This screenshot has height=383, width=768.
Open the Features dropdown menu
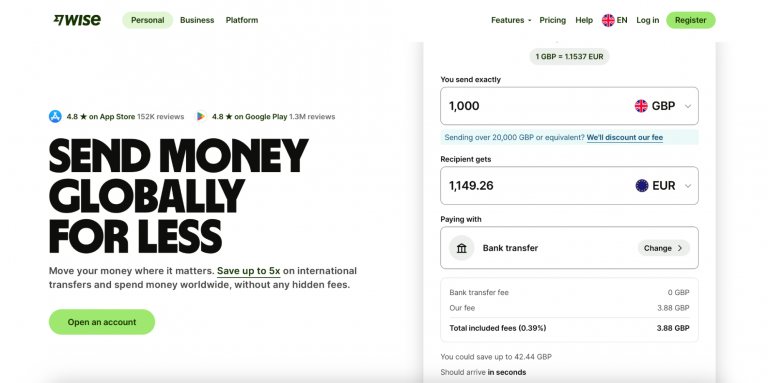click(x=511, y=20)
